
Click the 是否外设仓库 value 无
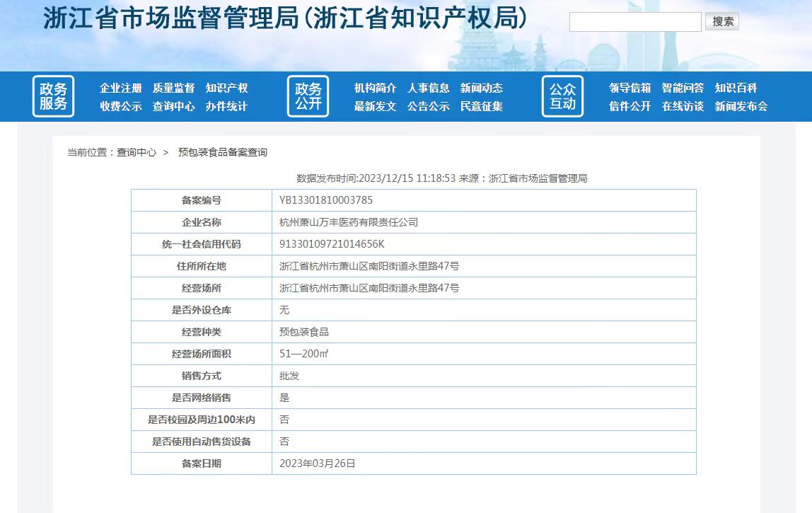coord(284,310)
